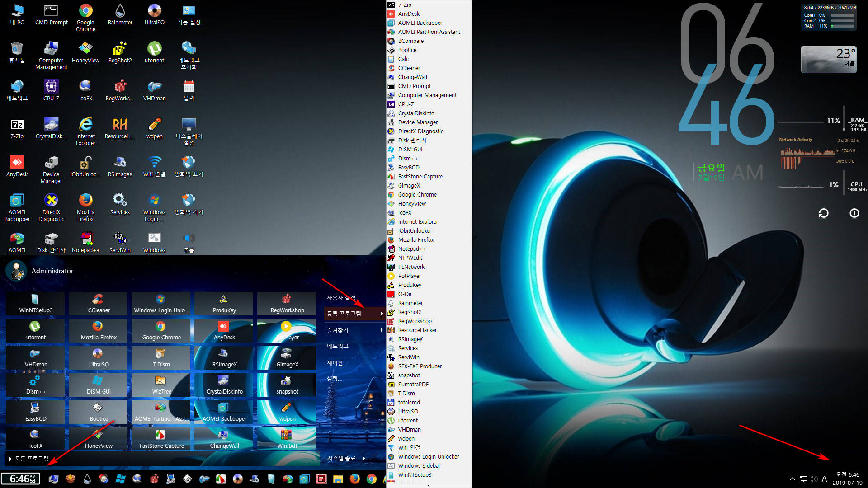Open the GimageX start menu tile
This screenshot has width=868, height=488.
(x=287, y=358)
